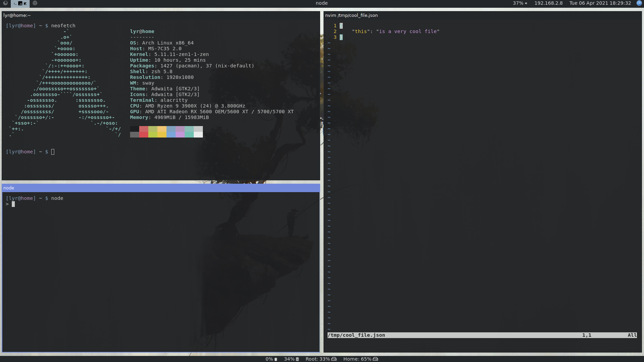Click the Theme: Adwaita [GTK2/3] line

[165, 89]
